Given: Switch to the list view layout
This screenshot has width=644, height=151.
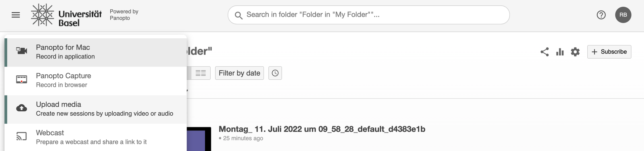Looking at the screenshot, I should [201, 73].
